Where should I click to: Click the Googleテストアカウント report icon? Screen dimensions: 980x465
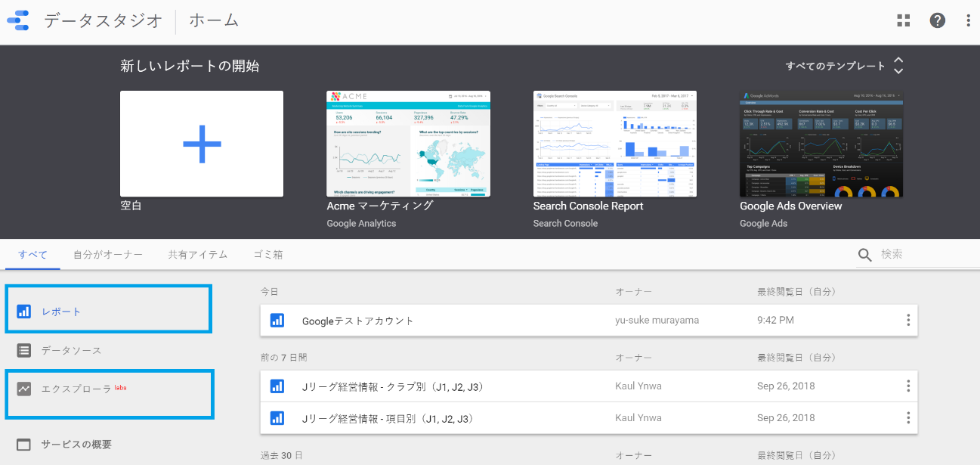[277, 320]
